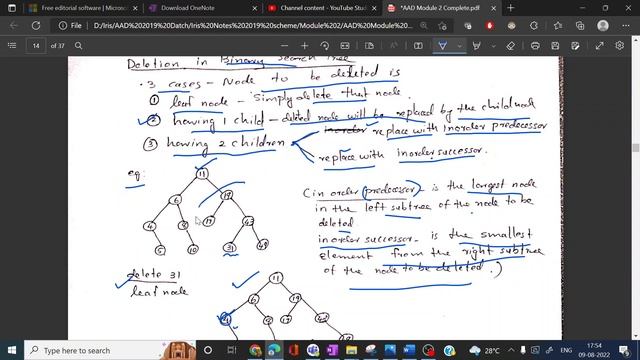Close the Free editorial software tab

135,8
